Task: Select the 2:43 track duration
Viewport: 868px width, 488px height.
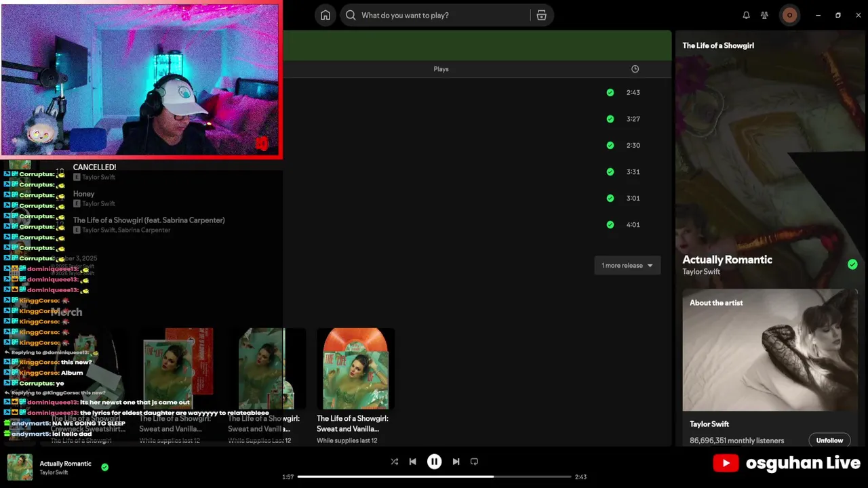Action: pyautogui.click(x=633, y=92)
